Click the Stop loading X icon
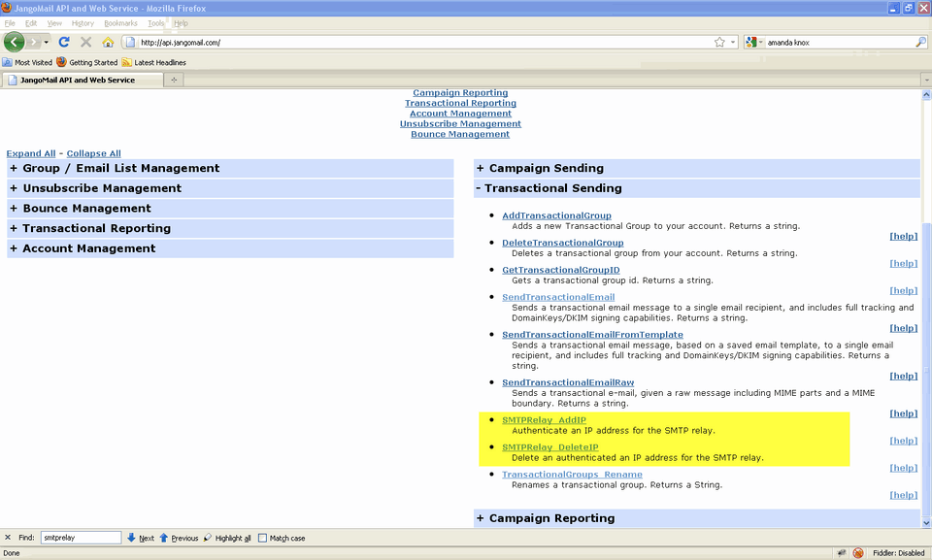 (86, 42)
